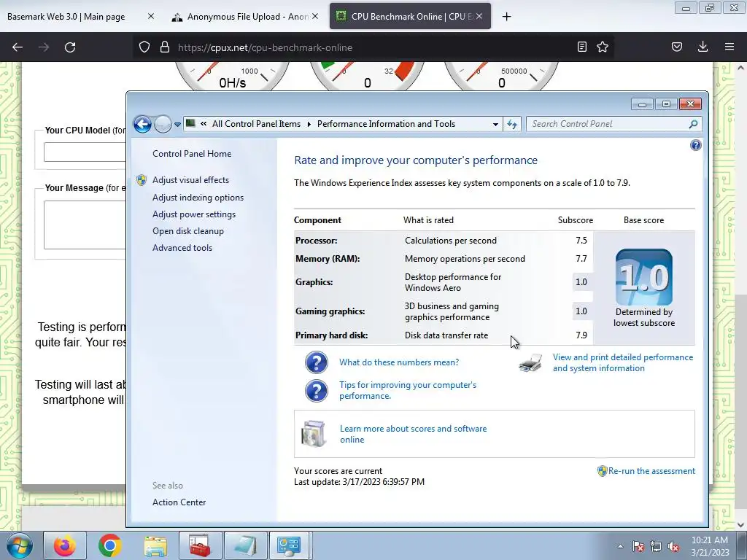Click taskbar clock 10:21 AM
This screenshot has height=560, width=747.
click(709, 540)
